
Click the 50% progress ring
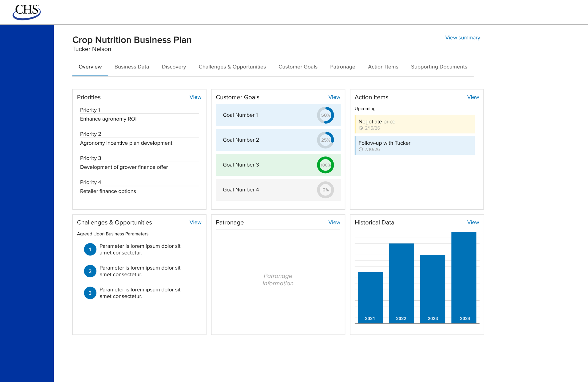pos(325,115)
